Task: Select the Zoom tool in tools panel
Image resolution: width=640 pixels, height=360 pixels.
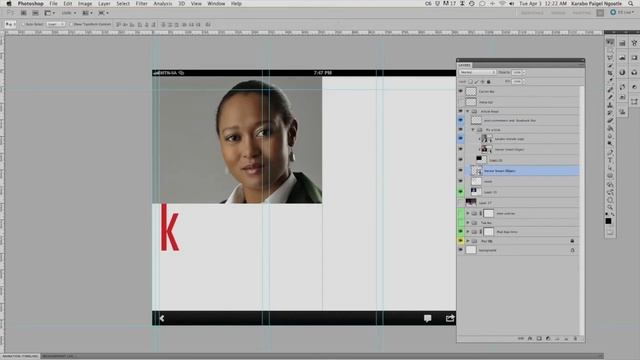Action: 610,207
